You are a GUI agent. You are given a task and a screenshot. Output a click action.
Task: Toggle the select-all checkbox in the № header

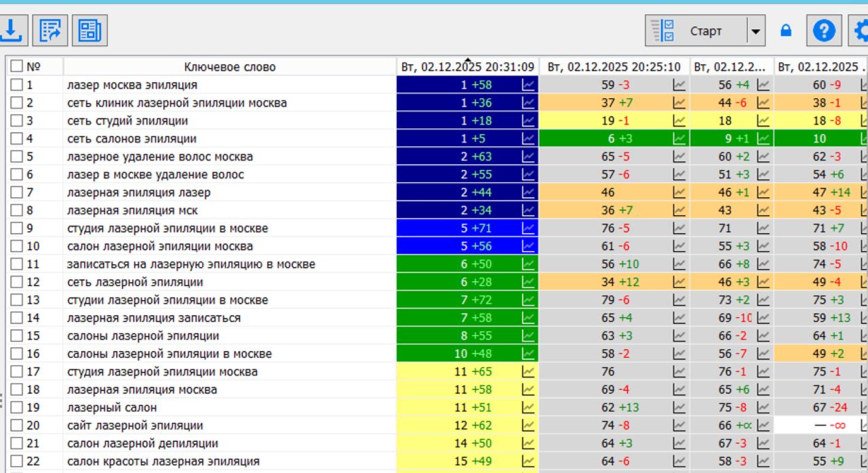tap(17, 67)
